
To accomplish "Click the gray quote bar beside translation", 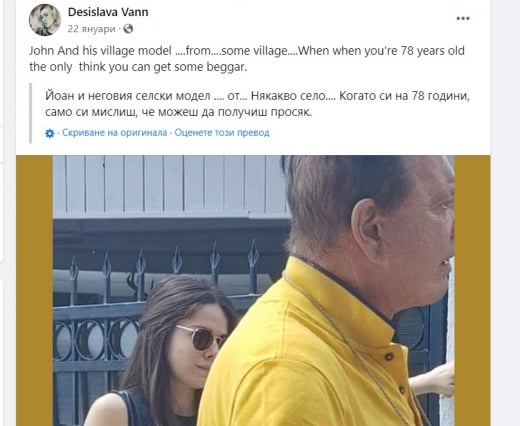I will (31, 113).
